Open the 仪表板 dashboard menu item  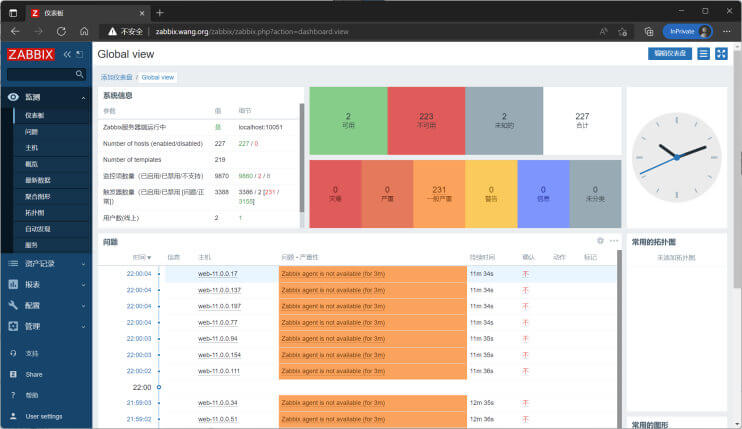pyautogui.click(x=35, y=115)
